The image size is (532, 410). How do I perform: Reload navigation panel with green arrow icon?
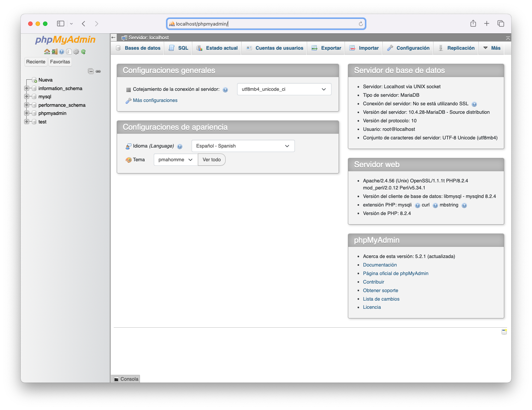pyautogui.click(x=83, y=52)
